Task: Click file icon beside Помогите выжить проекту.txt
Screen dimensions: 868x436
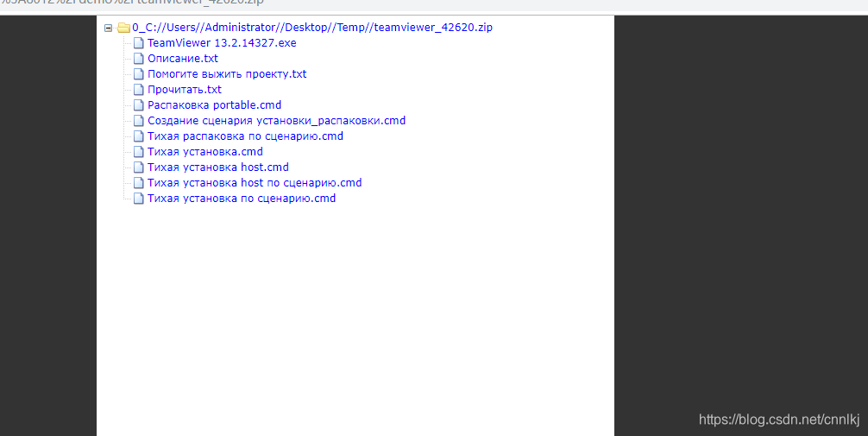Action: point(138,73)
